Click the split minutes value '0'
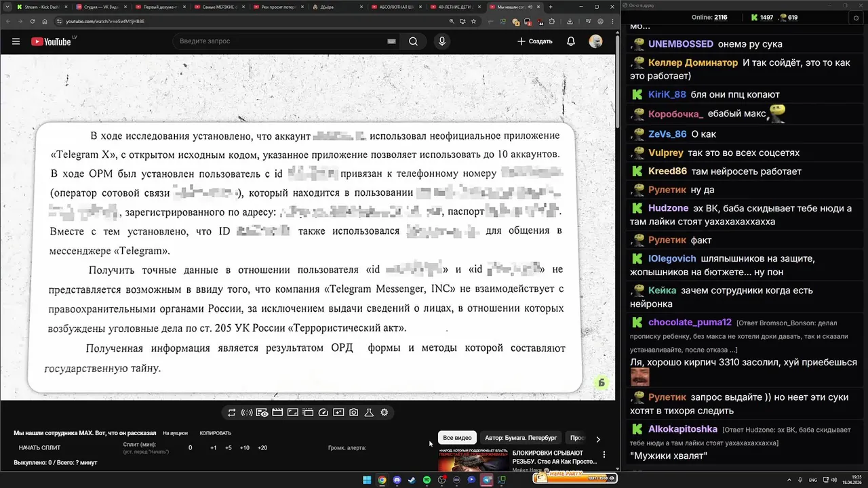Screen dimensions: 868x488 (190, 448)
